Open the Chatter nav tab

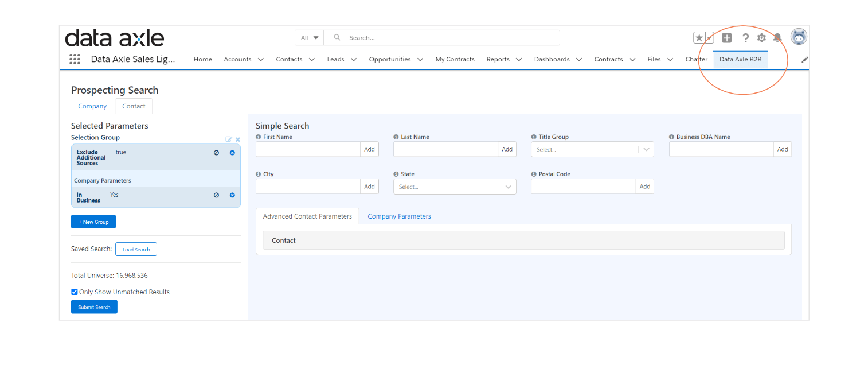(x=696, y=59)
